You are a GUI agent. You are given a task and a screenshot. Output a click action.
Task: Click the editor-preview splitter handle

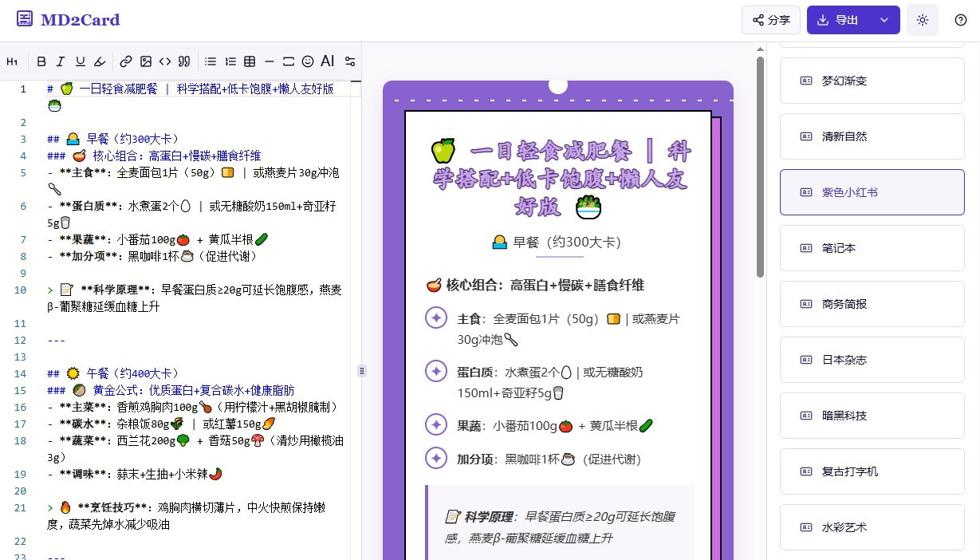point(362,370)
